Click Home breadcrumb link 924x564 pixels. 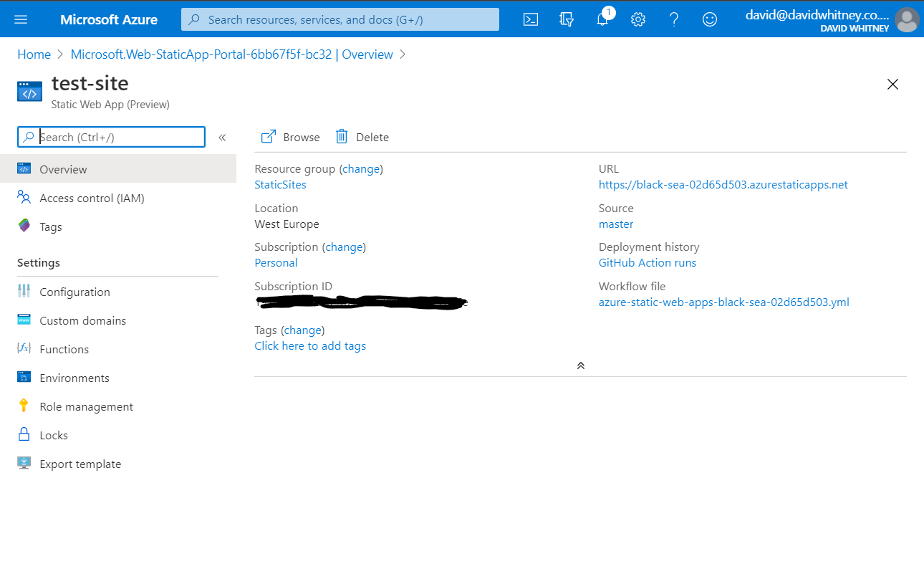click(x=34, y=54)
